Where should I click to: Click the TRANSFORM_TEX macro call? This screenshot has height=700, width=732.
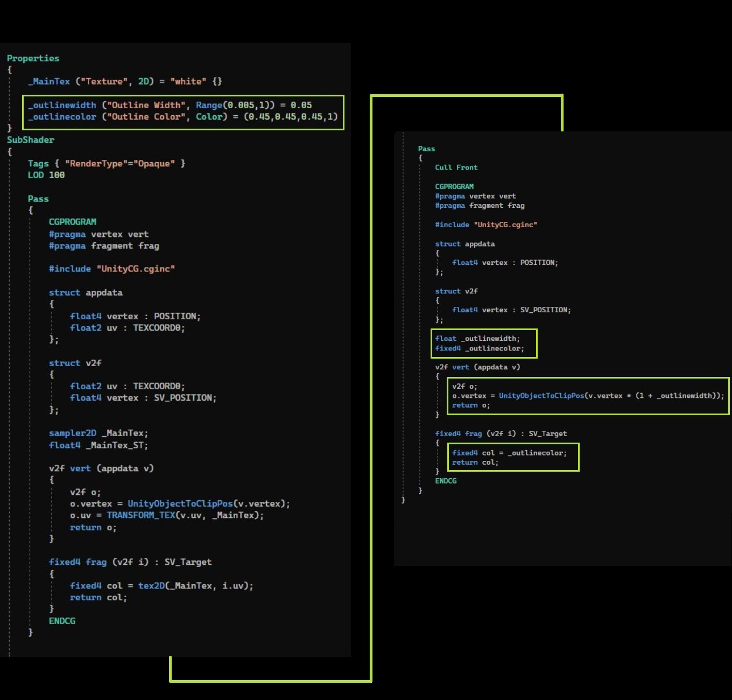click(141, 515)
